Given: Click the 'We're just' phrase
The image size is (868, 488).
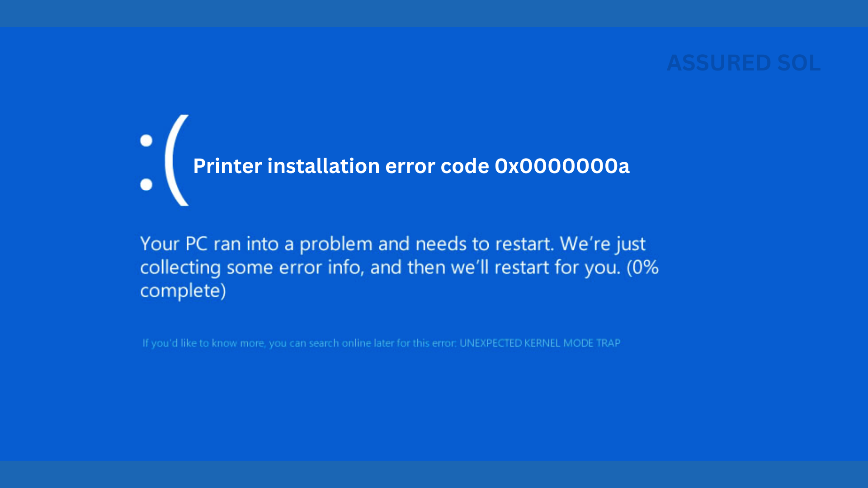Looking at the screenshot, I should pyautogui.click(x=603, y=244).
